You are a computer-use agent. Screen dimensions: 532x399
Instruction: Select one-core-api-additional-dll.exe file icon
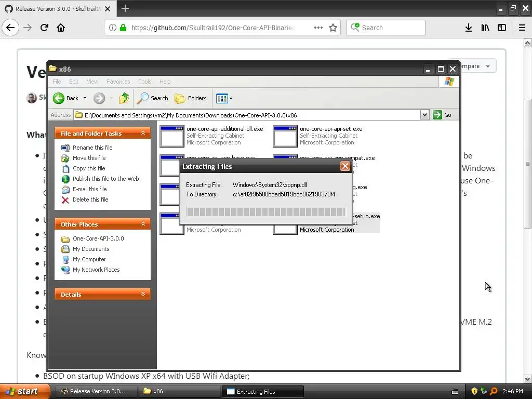(x=171, y=137)
